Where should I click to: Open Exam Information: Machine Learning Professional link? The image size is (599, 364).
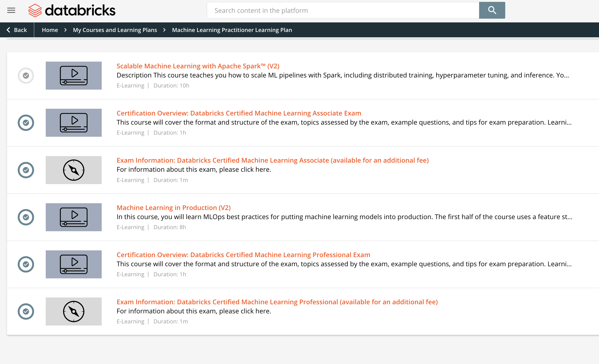pyautogui.click(x=277, y=302)
